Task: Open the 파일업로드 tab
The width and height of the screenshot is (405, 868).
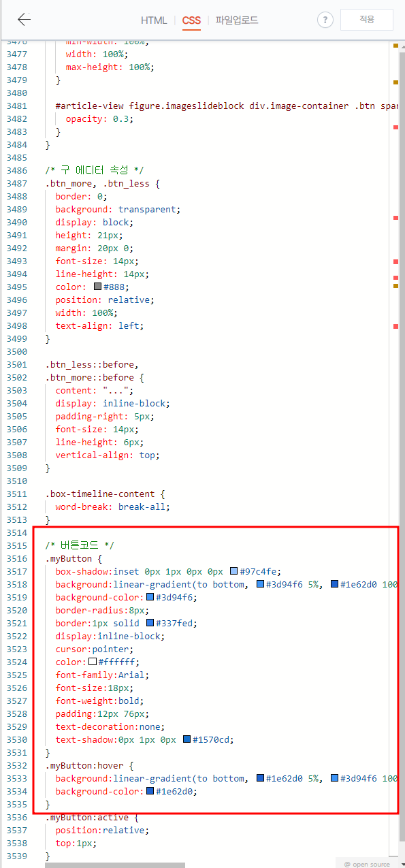Action: pos(237,20)
